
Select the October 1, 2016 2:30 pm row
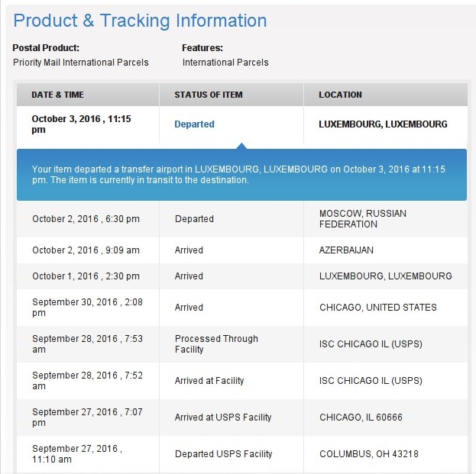click(x=242, y=276)
